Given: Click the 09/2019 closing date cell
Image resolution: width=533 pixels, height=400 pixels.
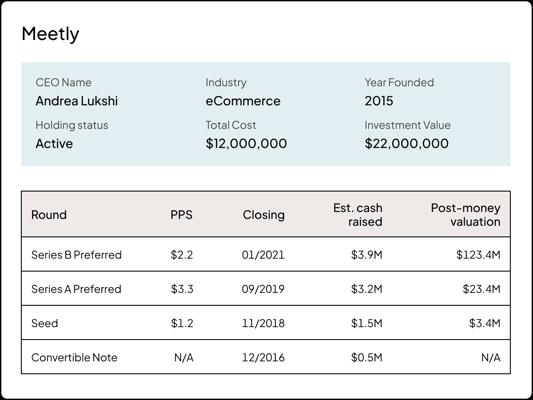Looking at the screenshot, I should click(263, 289).
